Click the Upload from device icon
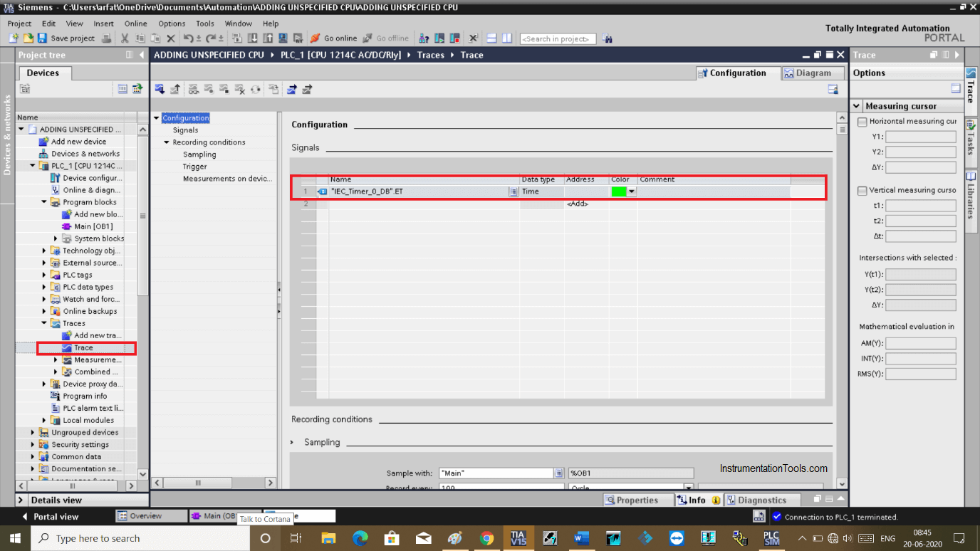Screen dimensions: 980x551 [x=267, y=38]
